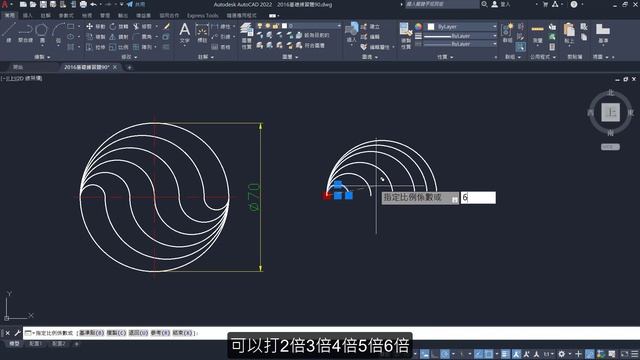The image size is (640, 360).
Task: Open the Start file tab
Action: coord(18,67)
